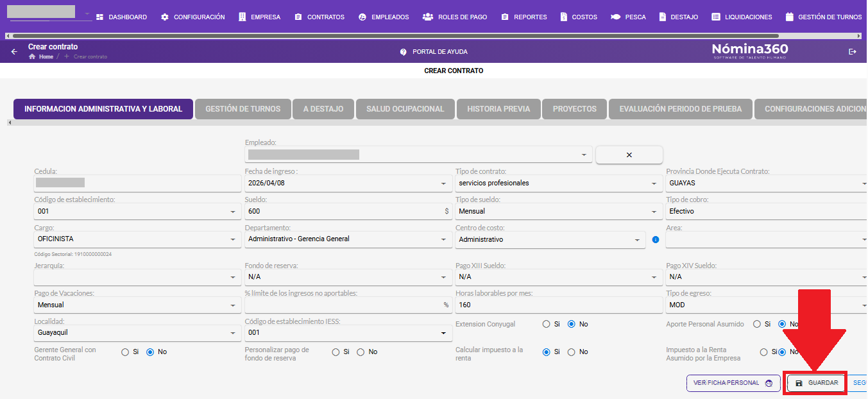This screenshot has height=399, width=868.
Task: Open the Centro de costo dropdown
Action: (x=550, y=239)
